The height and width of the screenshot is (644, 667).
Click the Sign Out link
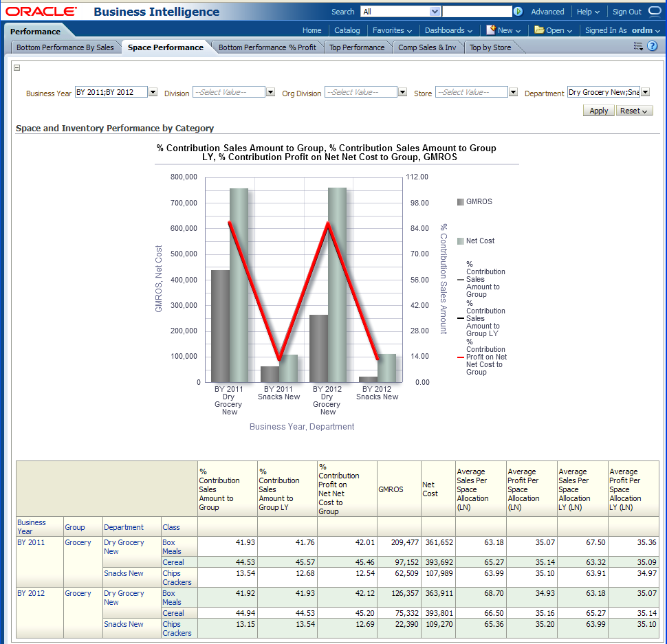point(626,12)
